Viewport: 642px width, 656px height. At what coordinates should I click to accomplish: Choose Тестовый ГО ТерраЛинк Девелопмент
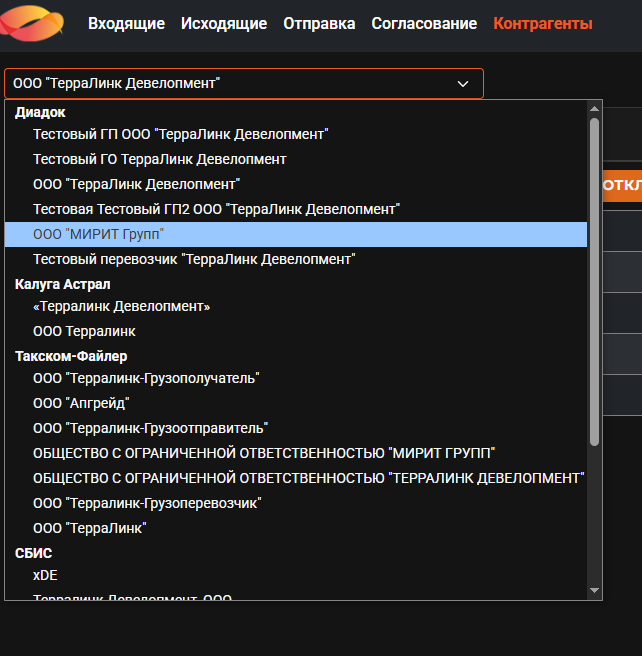(296, 159)
